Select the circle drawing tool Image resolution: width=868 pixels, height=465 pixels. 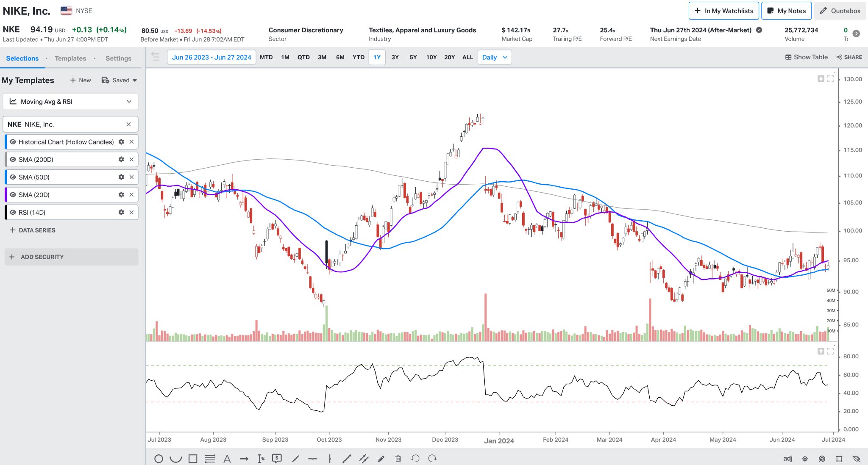(159, 459)
